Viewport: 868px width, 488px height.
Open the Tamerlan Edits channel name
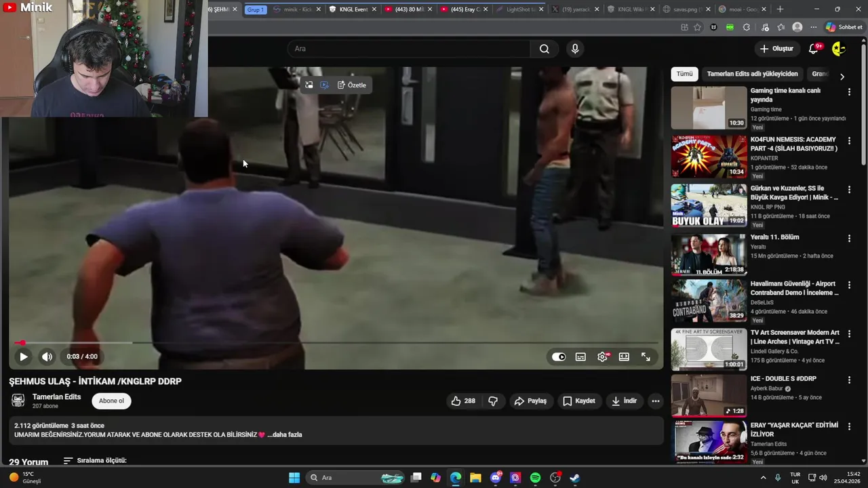(56, 397)
